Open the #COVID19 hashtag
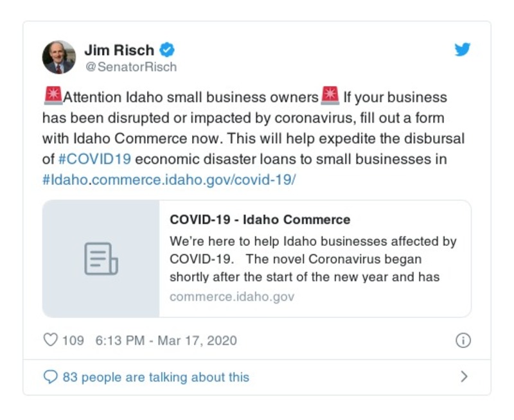The width and height of the screenshot is (514, 420). [94, 159]
